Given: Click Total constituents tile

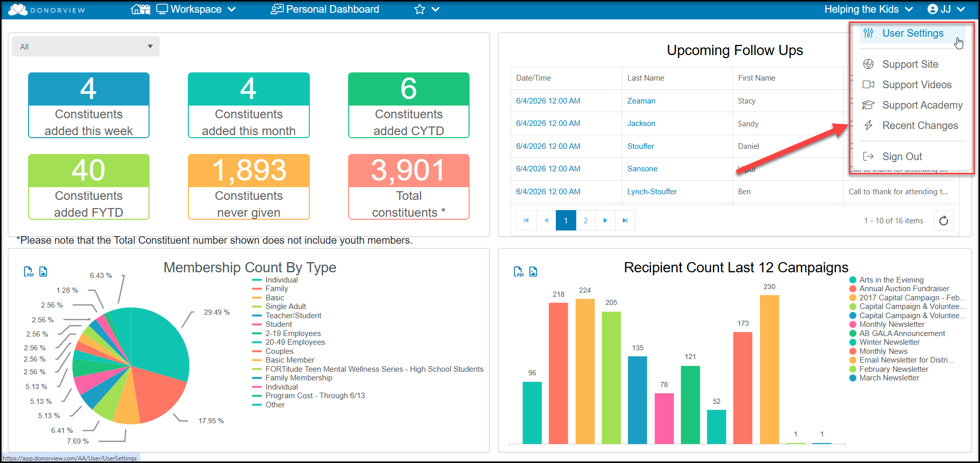Looking at the screenshot, I should click(409, 187).
